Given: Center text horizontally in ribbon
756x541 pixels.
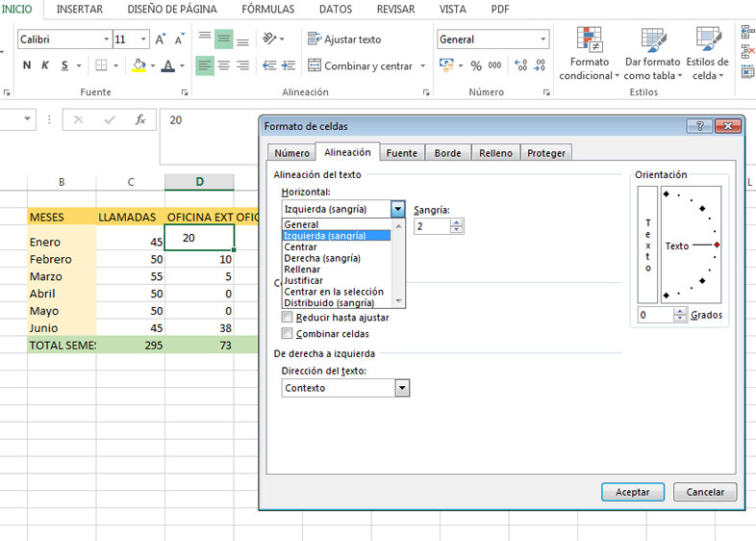Looking at the screenshot, I should point(224,65).
